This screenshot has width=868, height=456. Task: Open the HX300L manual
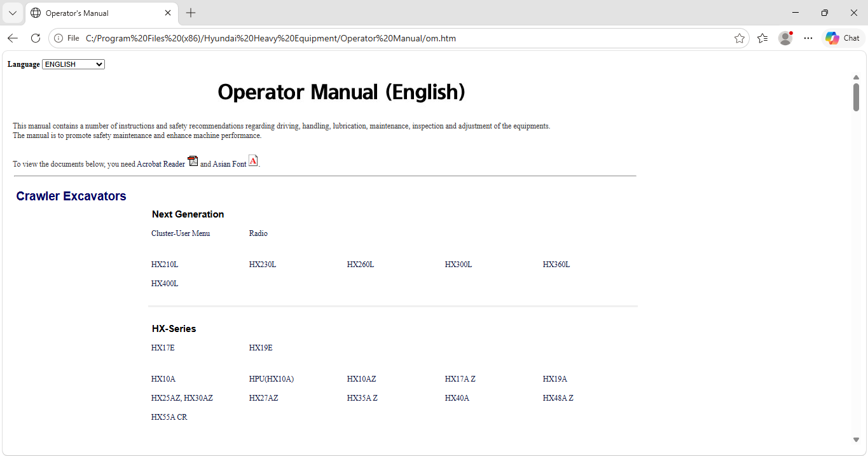tap(458, 265)
